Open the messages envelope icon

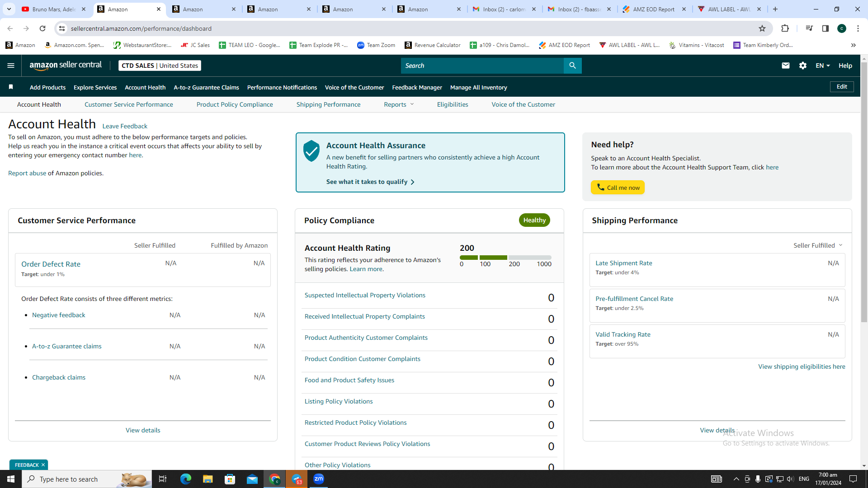click(786, 66)
